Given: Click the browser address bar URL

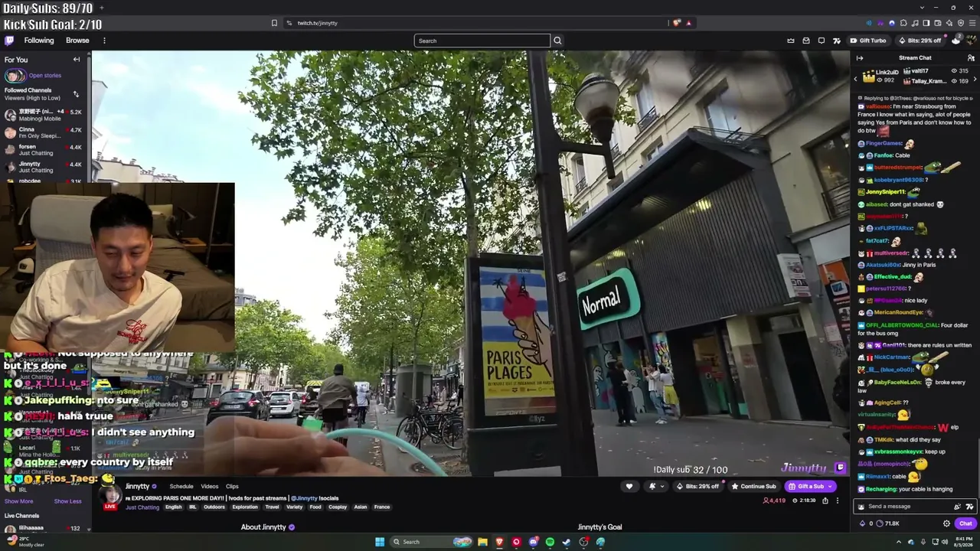Looking at the screenshot, I should (x=317, y=23).
